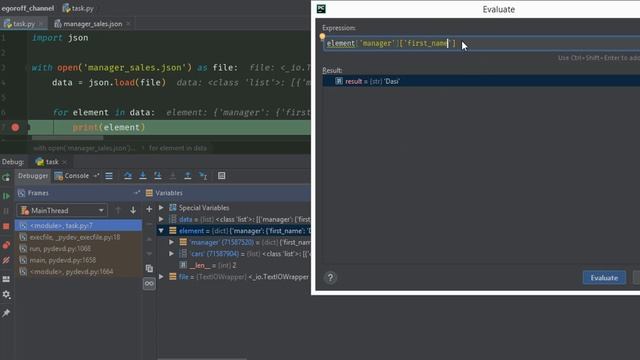
Task: Select result = 'Dasi' row
Action: 481,81
